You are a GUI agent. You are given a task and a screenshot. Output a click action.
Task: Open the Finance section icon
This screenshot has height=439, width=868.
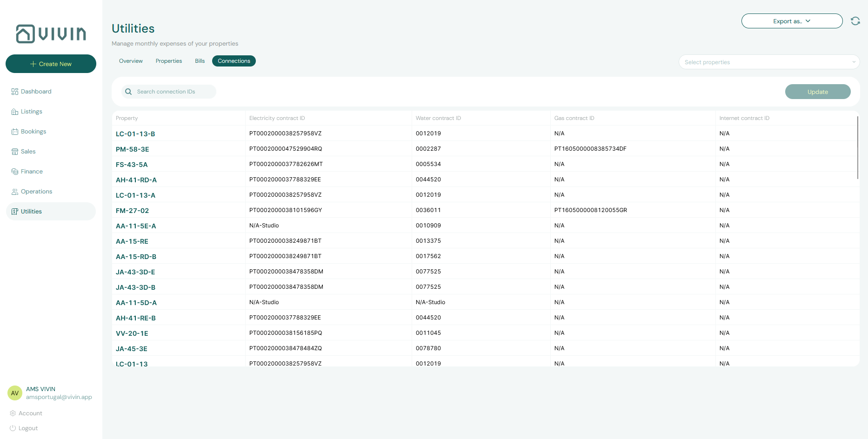[14, 171]
